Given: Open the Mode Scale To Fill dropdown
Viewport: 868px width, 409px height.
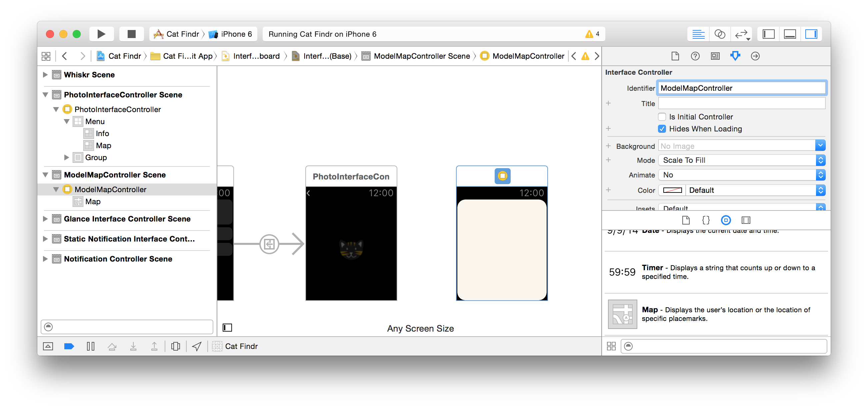Looking at the screenshot, I should (x=742, y=160).
